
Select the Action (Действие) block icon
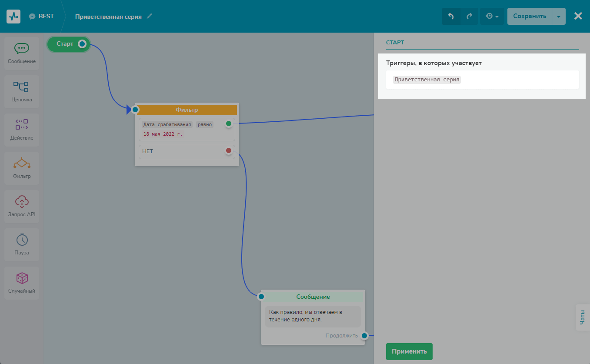click(21, 125)
